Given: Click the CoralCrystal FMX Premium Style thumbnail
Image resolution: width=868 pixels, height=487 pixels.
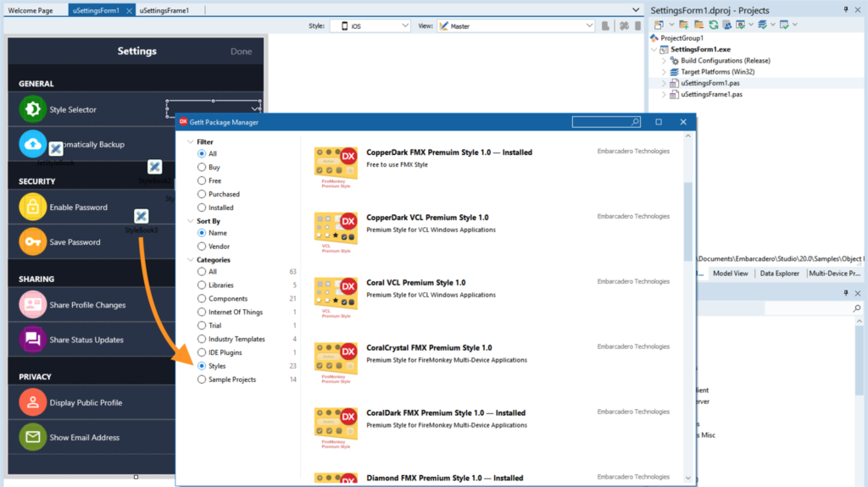Looking at the screenshot, I should [336, 363].
